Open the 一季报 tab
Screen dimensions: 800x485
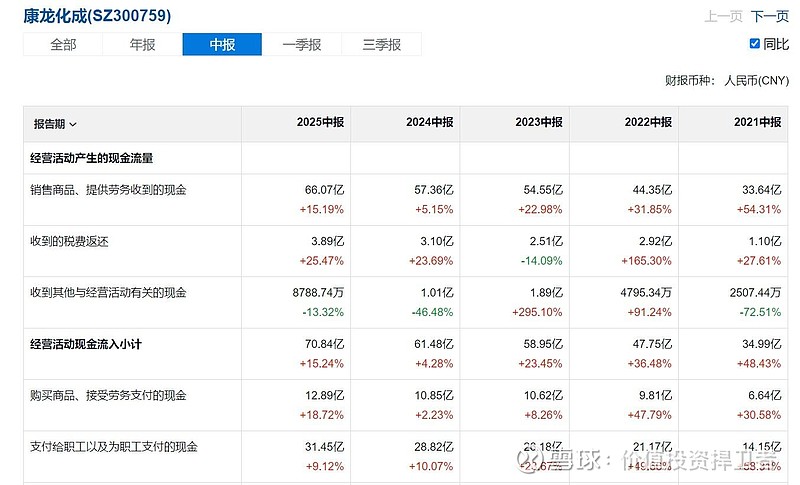302,44
